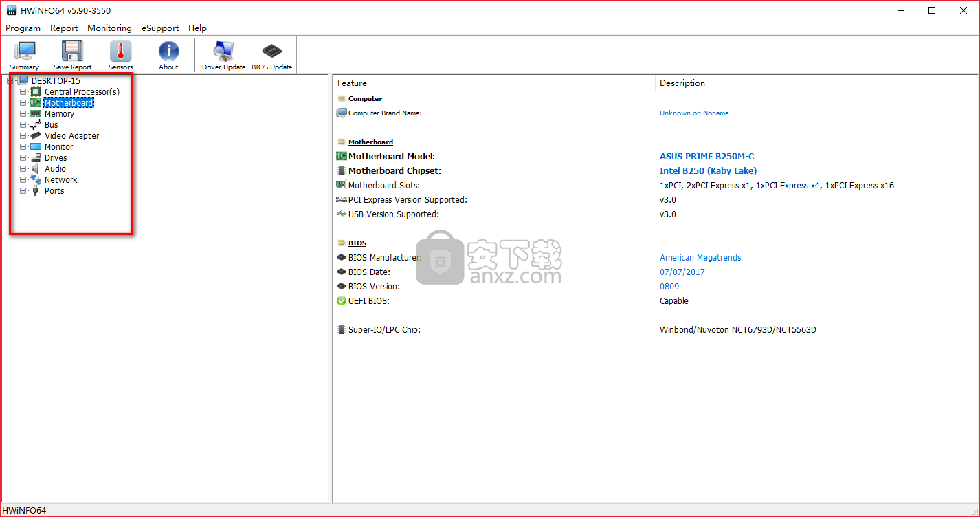
Task: Expand the Monitor tree node
Action: coord(23,147)
